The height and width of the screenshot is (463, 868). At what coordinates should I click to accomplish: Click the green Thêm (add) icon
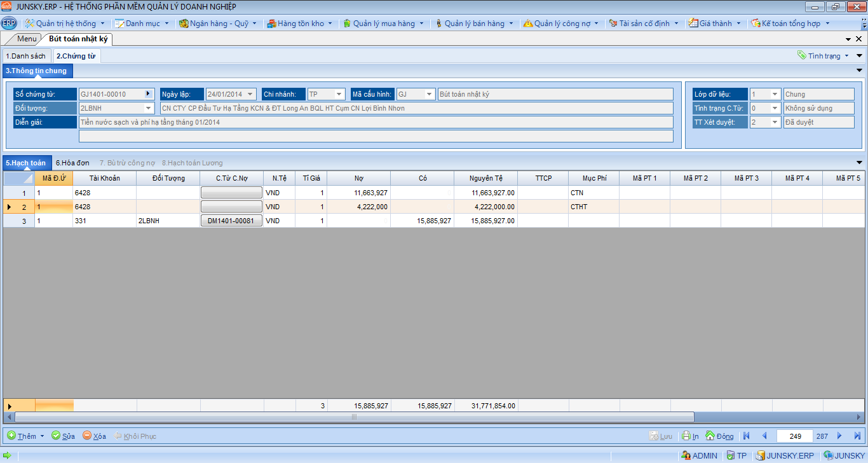tap(11, 436)
